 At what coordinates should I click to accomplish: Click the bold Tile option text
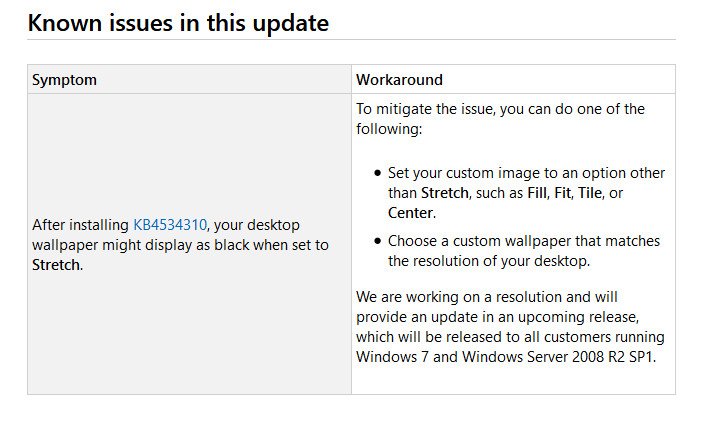click(x=590, y=193)
